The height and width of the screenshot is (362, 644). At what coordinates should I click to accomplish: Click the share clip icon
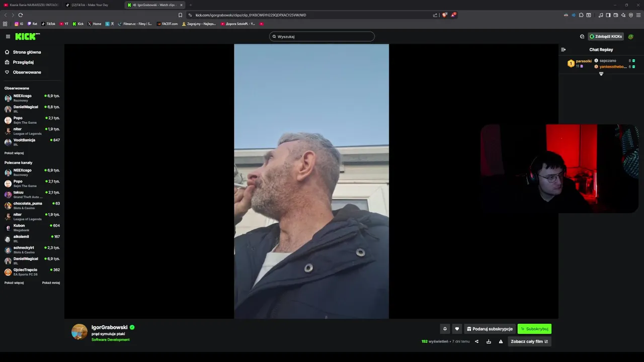[x=476, y=341]
